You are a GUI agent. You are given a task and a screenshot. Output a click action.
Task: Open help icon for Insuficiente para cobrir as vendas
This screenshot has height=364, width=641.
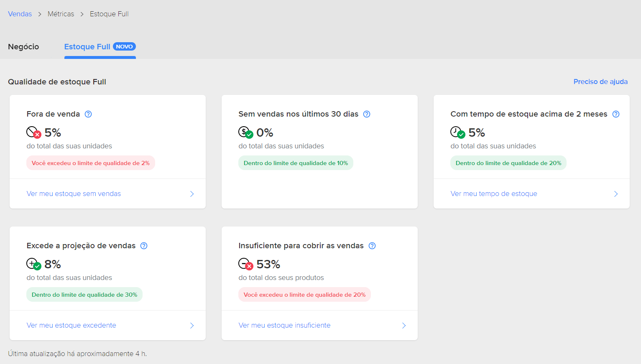[372, 246]
